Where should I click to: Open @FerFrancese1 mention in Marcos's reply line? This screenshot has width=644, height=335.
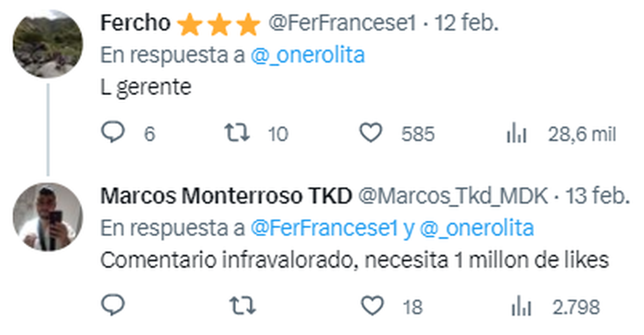click(x=324, y=229)
